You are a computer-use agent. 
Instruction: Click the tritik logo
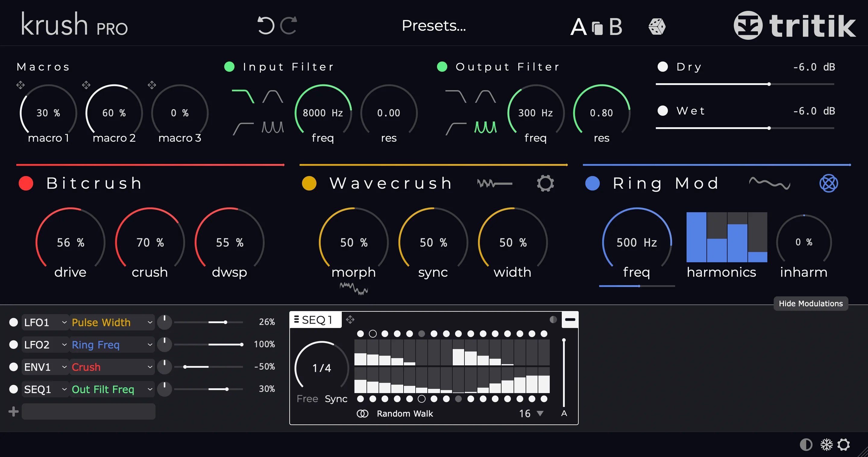[794, 26]
